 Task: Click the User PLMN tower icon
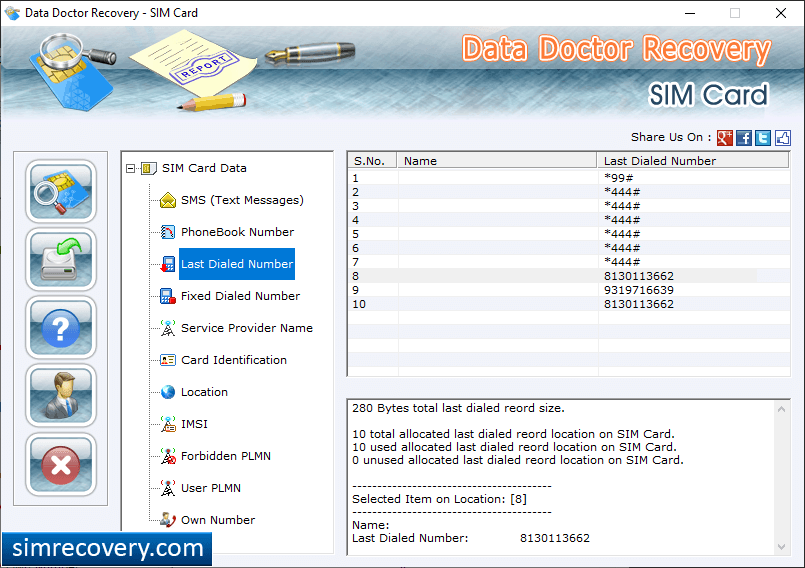coord(168,488)
